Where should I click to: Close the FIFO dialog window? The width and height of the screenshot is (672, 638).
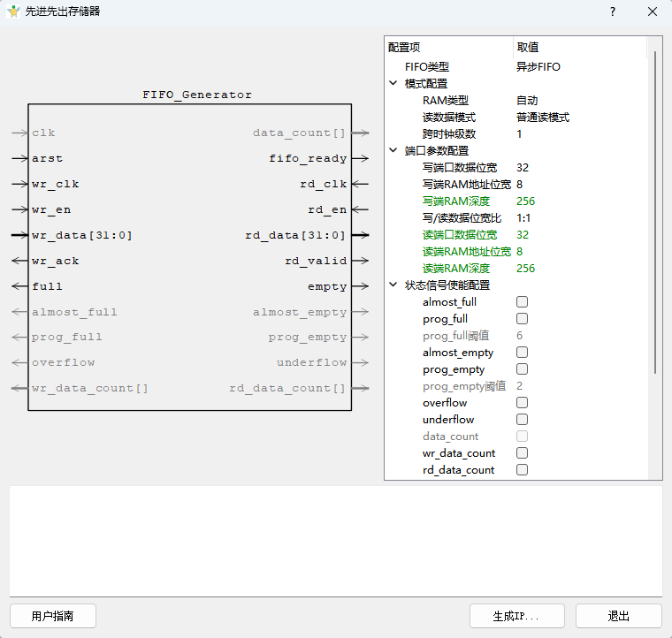pyautogui.click(x=653, y=11)
